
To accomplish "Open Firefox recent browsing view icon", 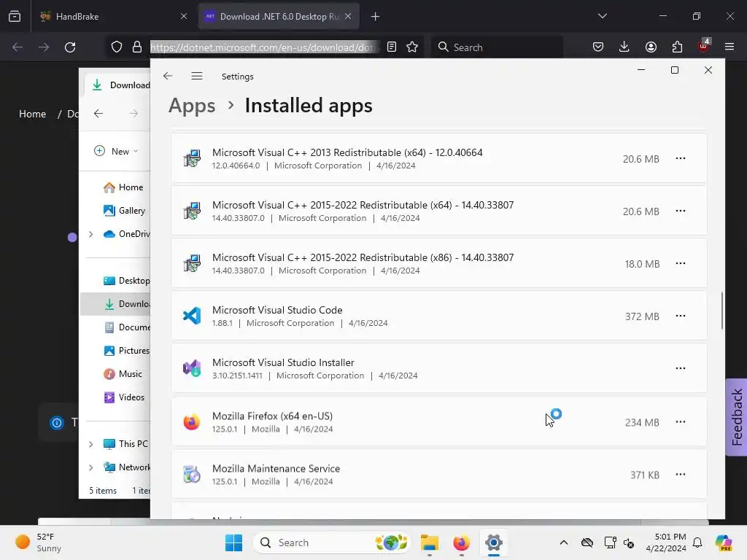I will (15, 16).
